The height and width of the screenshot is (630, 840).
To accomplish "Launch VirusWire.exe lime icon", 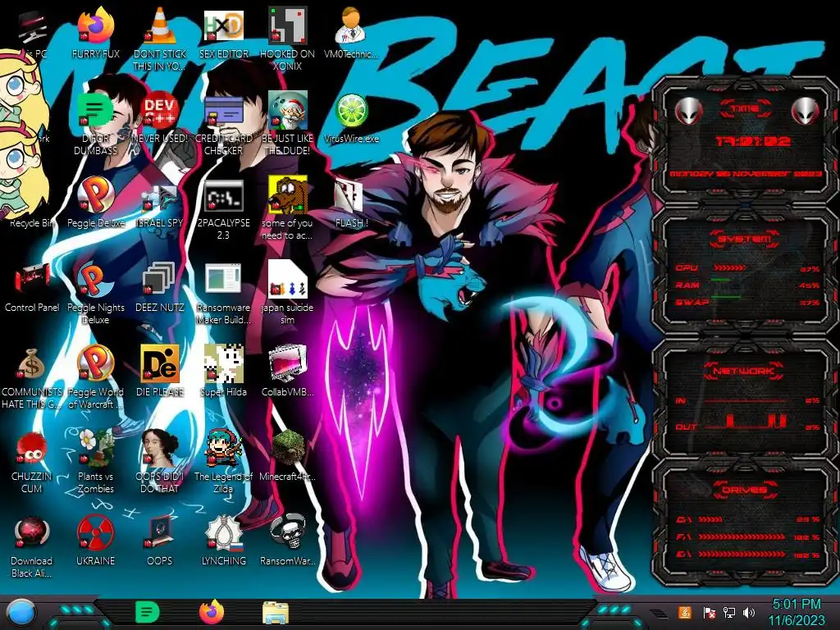I will pyautogui.click(x=351, y=111).
